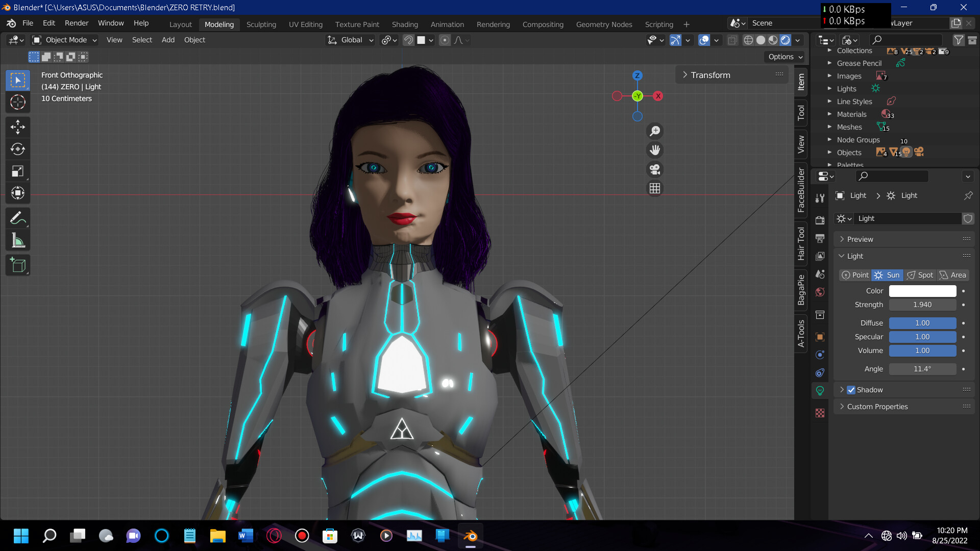Image resolution: width=980 pixels, height=551 pixels.
Task: Uncheck the Shadow checkbox
Action: (851, 390)
